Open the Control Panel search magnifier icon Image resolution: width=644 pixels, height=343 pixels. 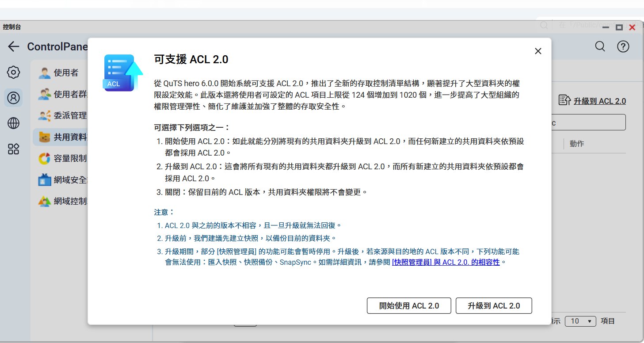click(600, 46)
